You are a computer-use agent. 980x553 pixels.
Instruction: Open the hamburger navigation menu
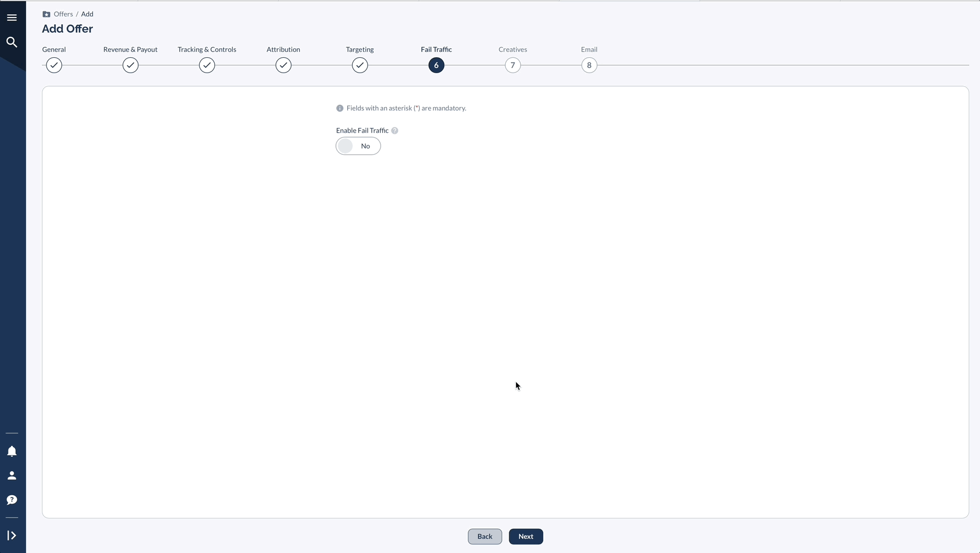[x=11, y=18]
